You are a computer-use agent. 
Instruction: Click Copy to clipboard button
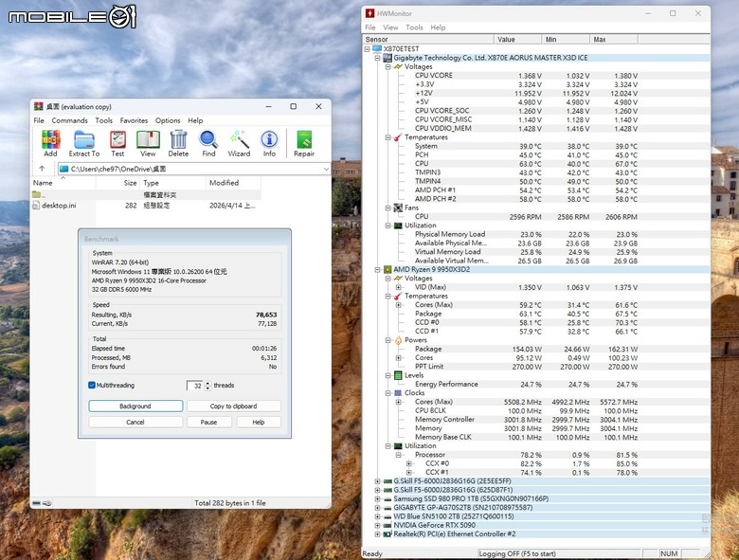coord(233,406)
